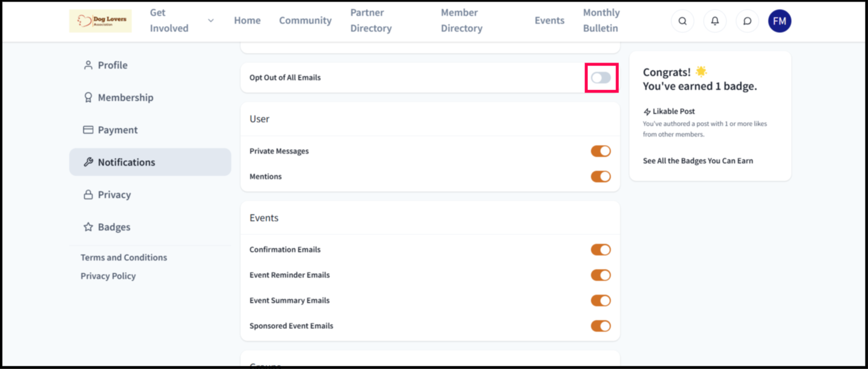Click See All the Badges You Can Earn
This screenshot has width=868, height=369.
pos(698,161)
